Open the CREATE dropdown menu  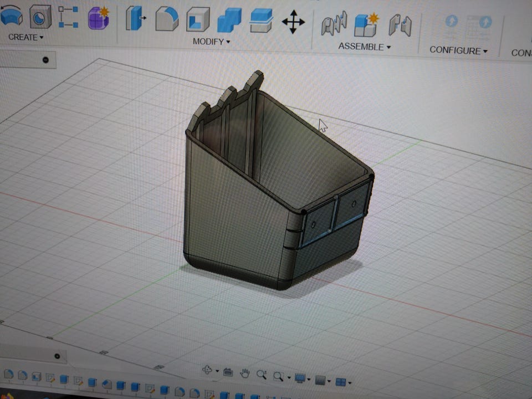(25, 37)
